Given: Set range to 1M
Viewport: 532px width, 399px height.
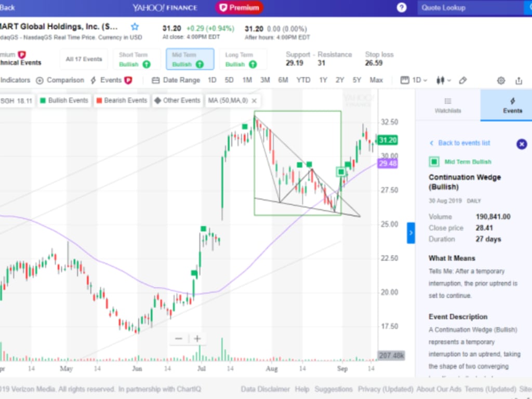Looking at the screenshot, I should click(x=247, y=81).
